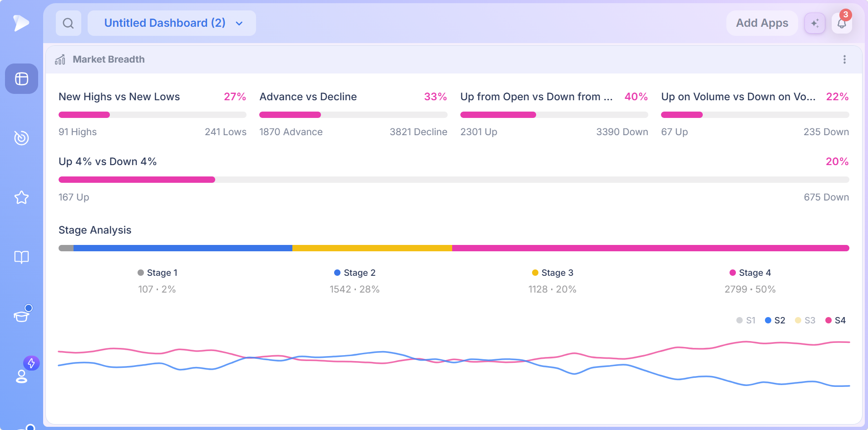Click the 241 Lows count

[x=226, y=132]
